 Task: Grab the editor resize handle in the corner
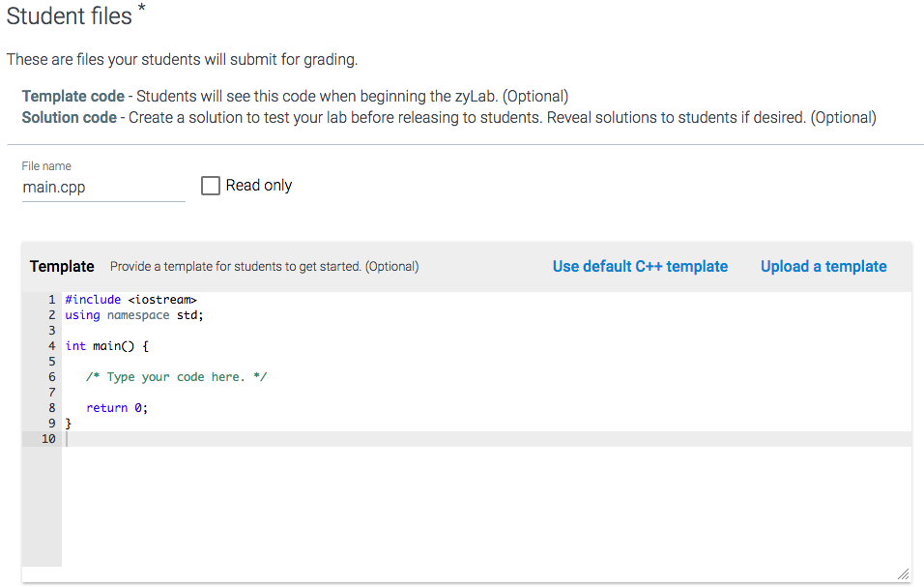click(x=903, y=573)
